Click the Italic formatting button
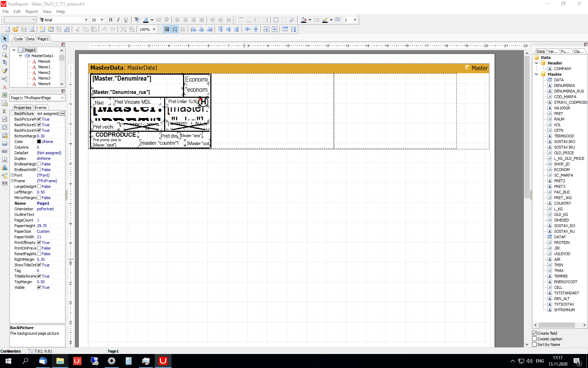 [x=118, y=20]
